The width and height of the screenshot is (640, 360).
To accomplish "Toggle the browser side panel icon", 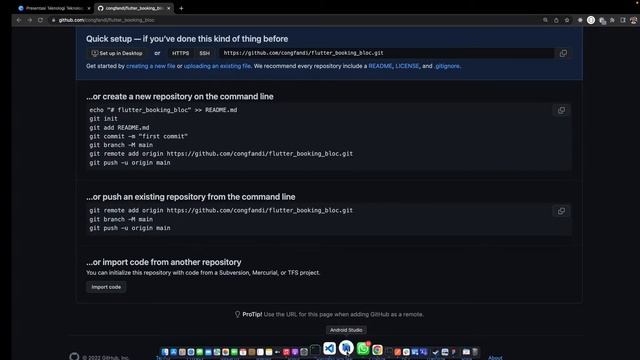I will click(x=623, y=20).
